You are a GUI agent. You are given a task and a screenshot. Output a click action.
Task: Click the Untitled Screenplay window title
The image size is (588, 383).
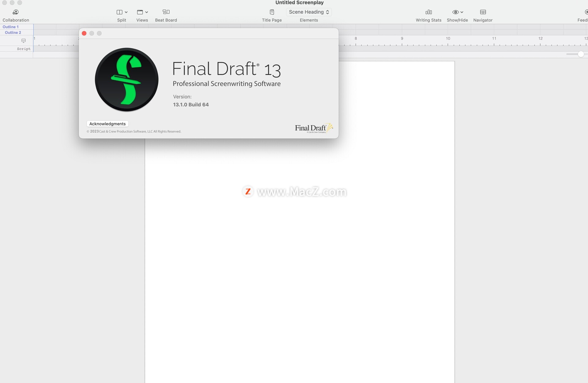tap(300, 3)
